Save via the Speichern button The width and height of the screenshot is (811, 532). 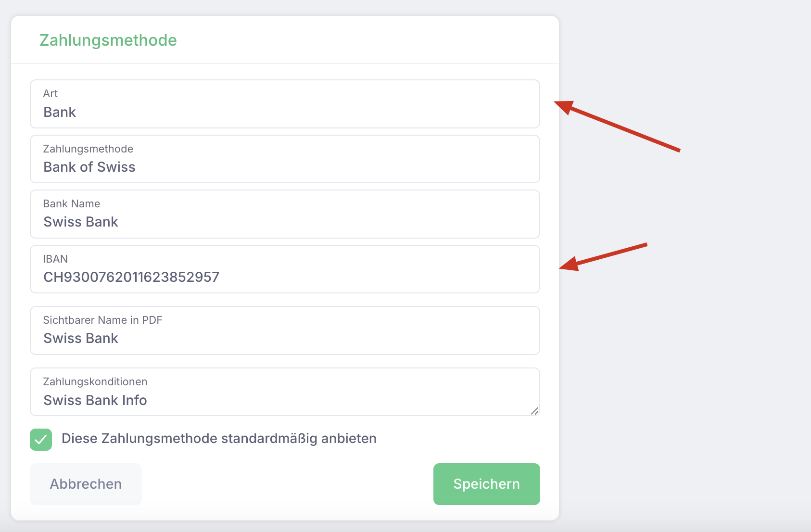(x=487, y=484)
